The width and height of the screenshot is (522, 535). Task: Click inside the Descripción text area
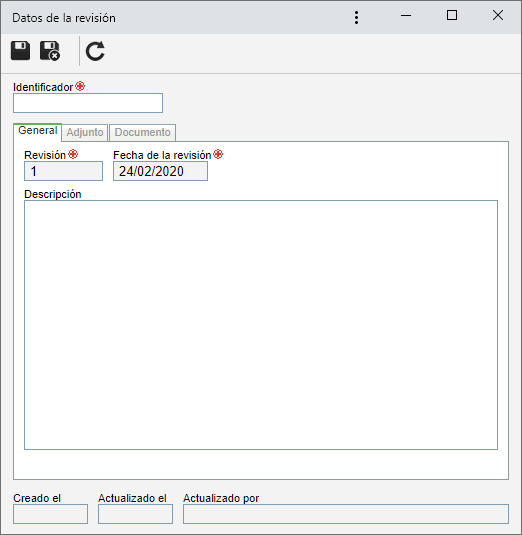coord(261,325)
